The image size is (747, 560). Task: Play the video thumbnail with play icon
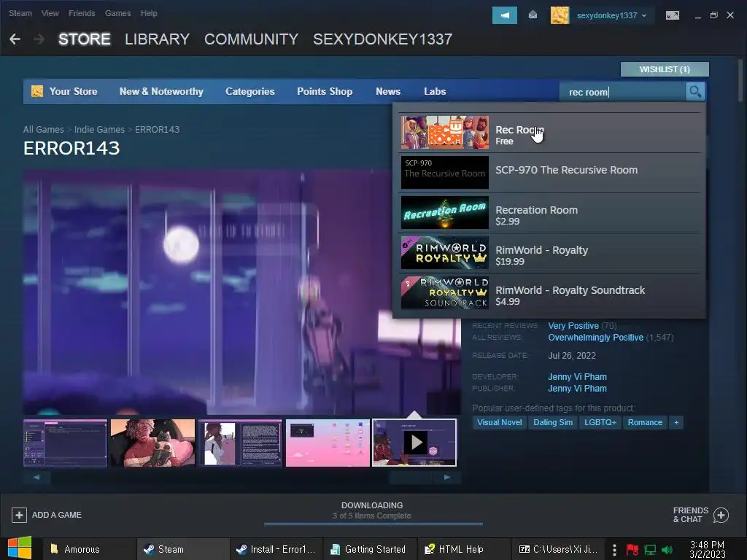click(414, 443)
